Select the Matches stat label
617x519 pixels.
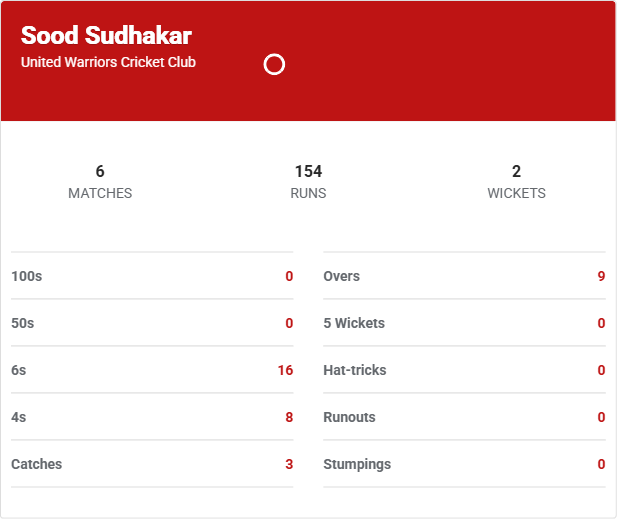[x=100, y=193]
